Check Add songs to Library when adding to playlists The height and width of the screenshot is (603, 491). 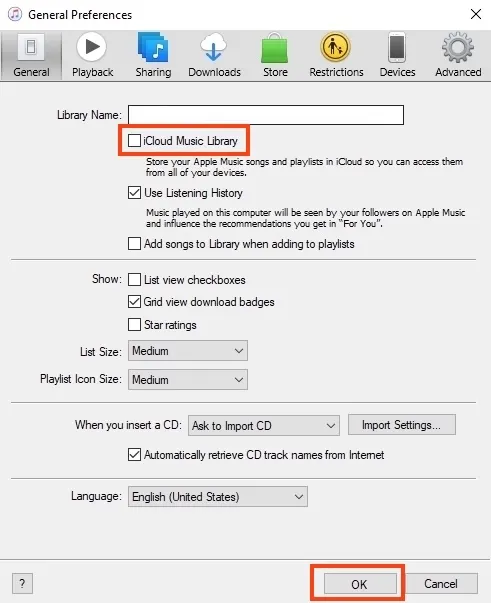[134, 243]
